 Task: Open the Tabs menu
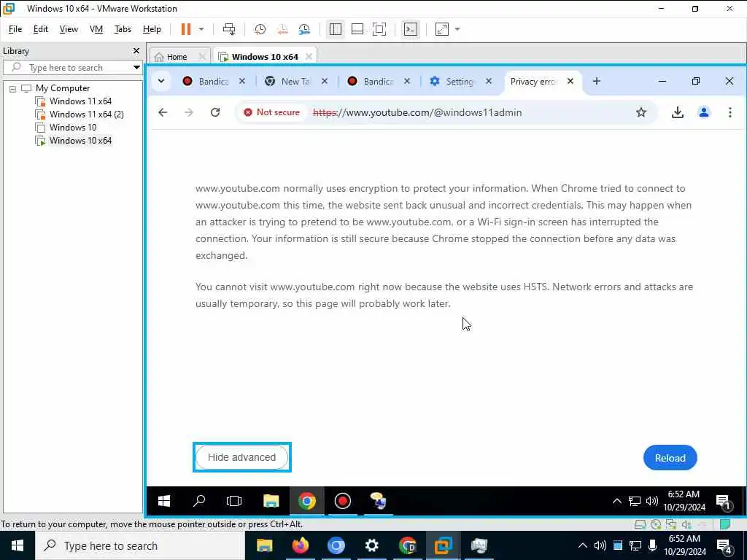[123, 29]
